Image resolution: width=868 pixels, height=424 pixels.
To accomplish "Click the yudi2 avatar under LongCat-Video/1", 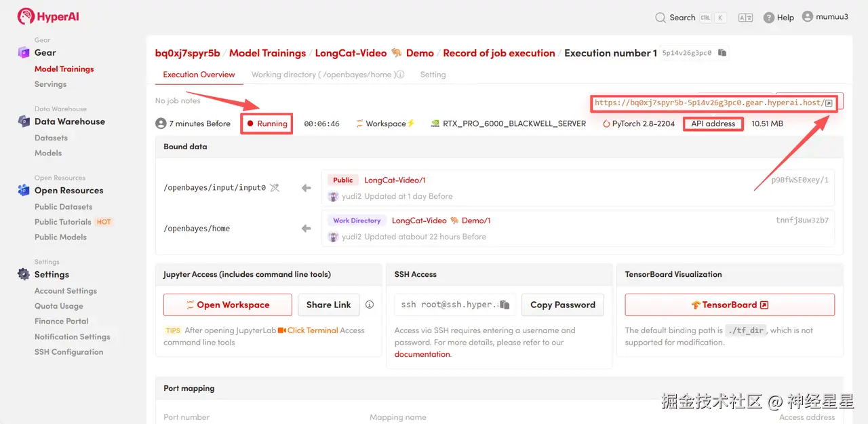I will 333,196.
